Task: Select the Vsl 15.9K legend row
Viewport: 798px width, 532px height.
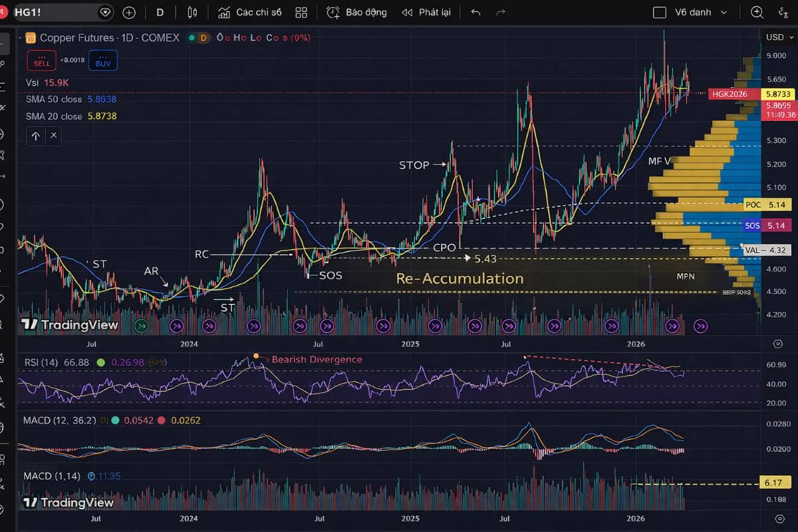Action: (47, 82)
